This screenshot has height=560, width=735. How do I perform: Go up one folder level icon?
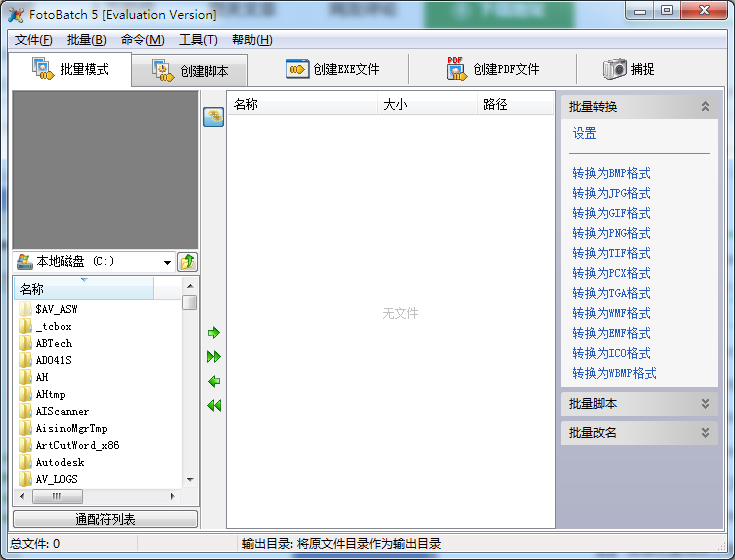tap(188, 261)
